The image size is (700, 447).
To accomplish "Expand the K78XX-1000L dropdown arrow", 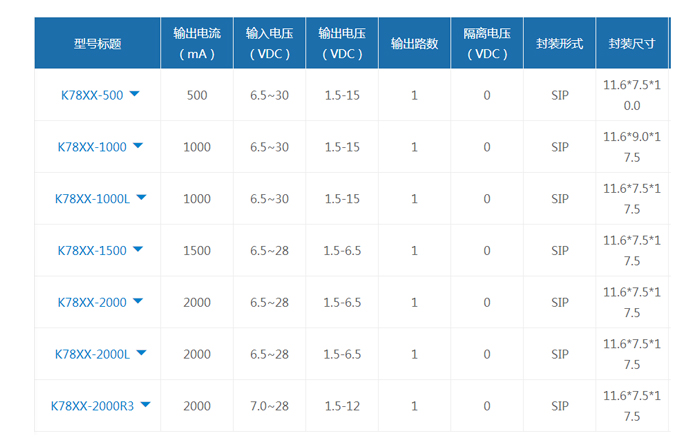I will 142,197.
